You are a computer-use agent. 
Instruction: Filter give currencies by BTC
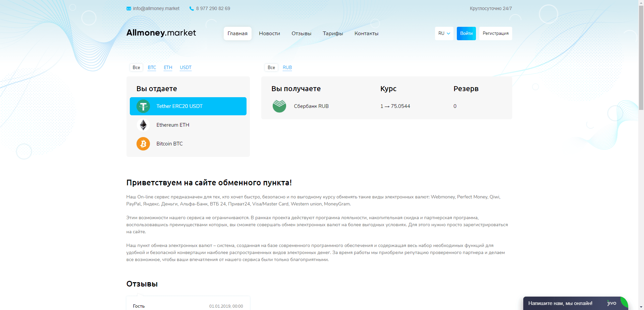(x=152, y=67)
